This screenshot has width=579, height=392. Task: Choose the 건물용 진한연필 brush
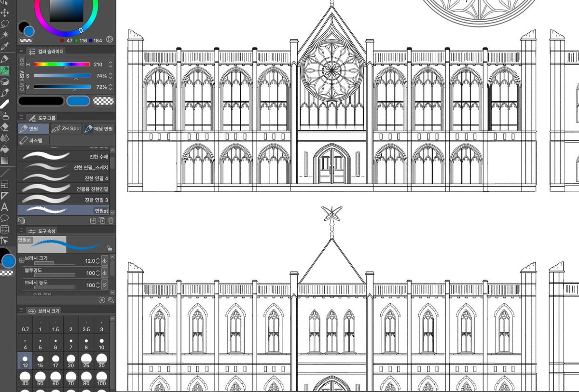click(x=64, y=189)
